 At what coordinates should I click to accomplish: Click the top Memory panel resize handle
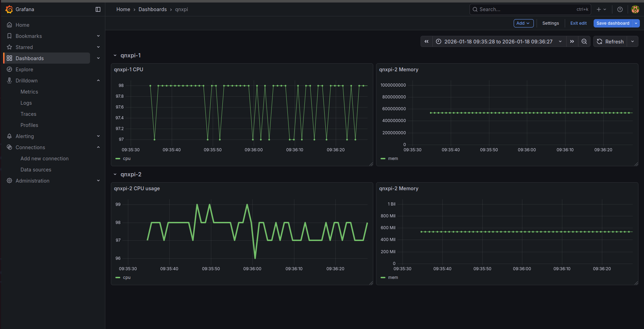point(636,164)
